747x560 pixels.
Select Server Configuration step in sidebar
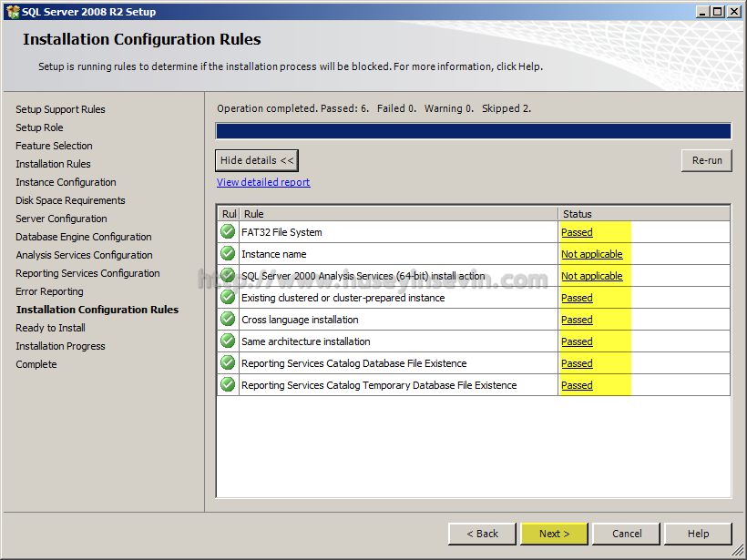click(61, 219)
